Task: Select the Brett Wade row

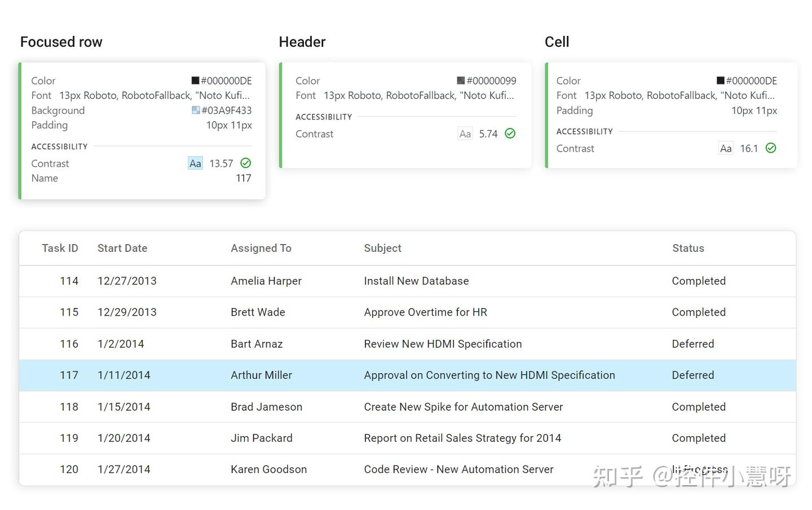Action: click(258, 312)
